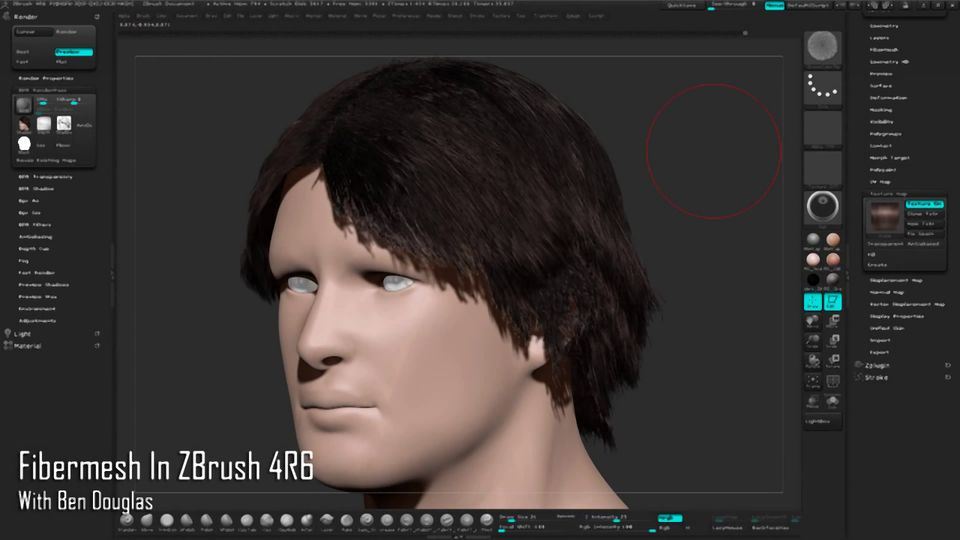960x540 pixels.
Task: Expand the Stroke palette on right
Action: [876, 378]
